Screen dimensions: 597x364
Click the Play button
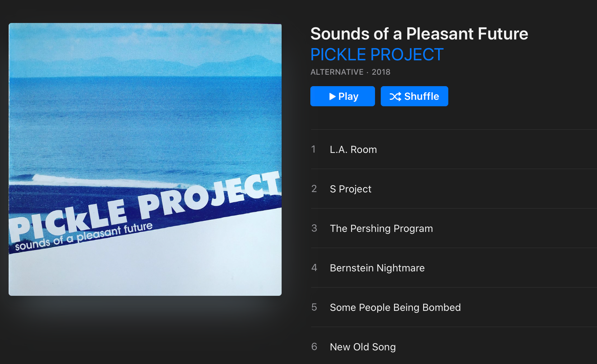342,96
